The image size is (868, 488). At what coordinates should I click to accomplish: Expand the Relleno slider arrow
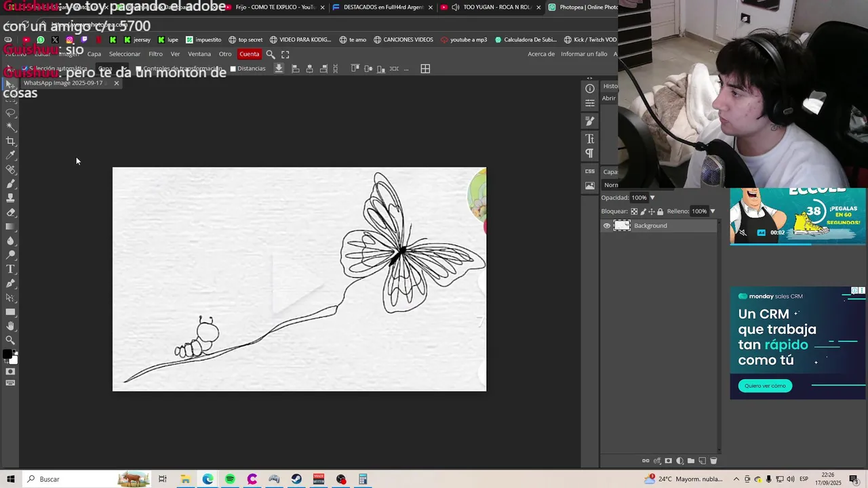[713, 211]
